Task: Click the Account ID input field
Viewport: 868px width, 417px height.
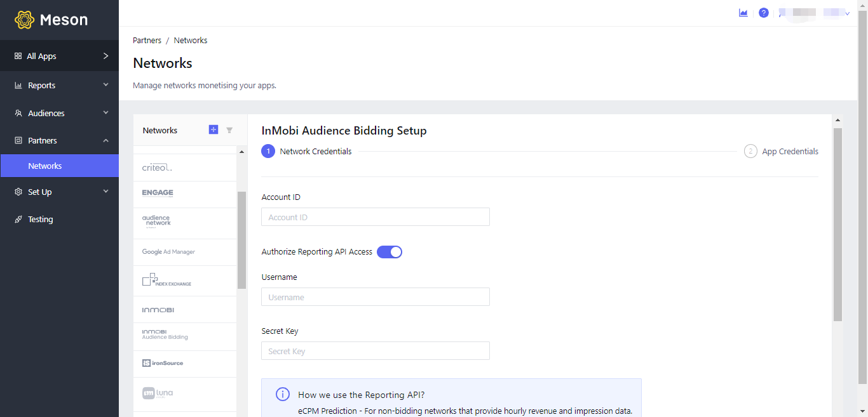Action: 376,217
